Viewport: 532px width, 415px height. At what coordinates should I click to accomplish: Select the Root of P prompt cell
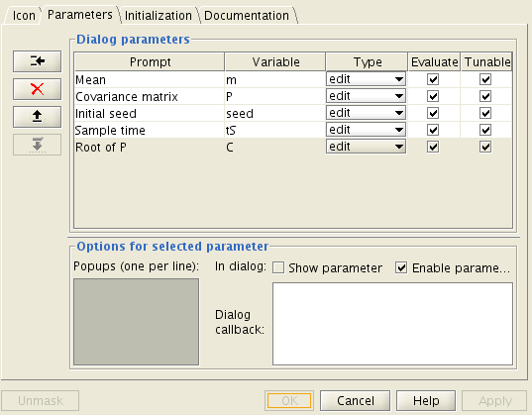coord(150,147)
